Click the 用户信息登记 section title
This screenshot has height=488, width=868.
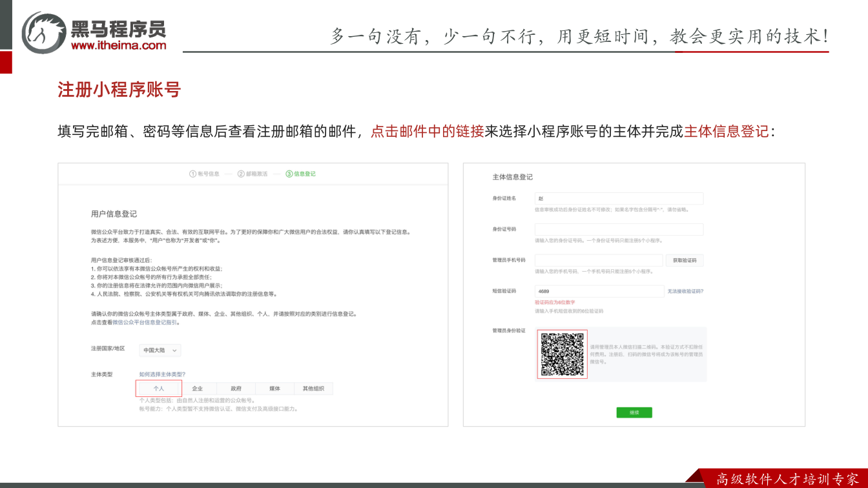[x=114, y=214]
